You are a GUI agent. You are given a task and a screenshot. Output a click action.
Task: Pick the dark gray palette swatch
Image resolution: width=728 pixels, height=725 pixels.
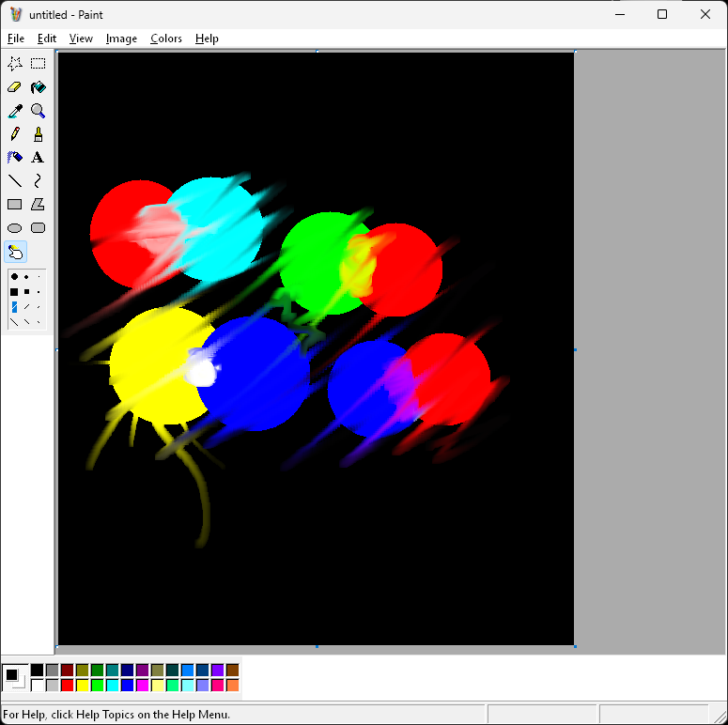[x=53, y=670]
